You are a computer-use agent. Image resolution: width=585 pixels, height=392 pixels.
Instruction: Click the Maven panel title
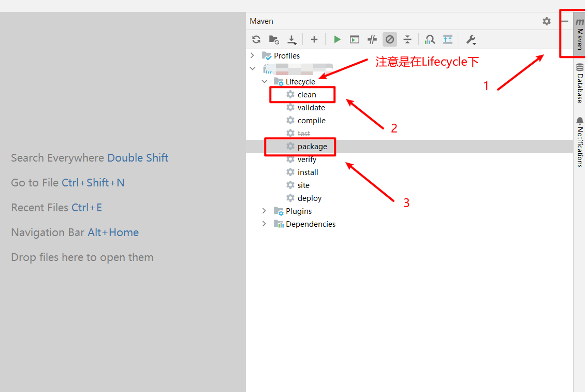click(x=261, y=21)
